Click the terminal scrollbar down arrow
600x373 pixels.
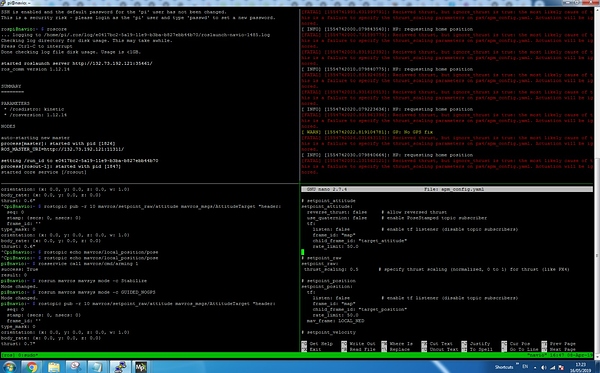(597, 356)
